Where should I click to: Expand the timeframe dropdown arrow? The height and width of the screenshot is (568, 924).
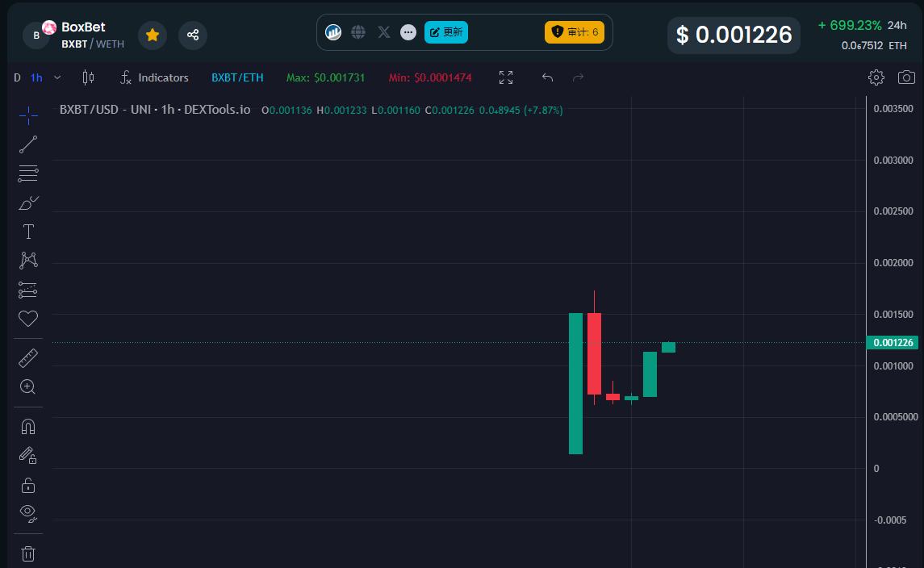click(x=57, y=77)
